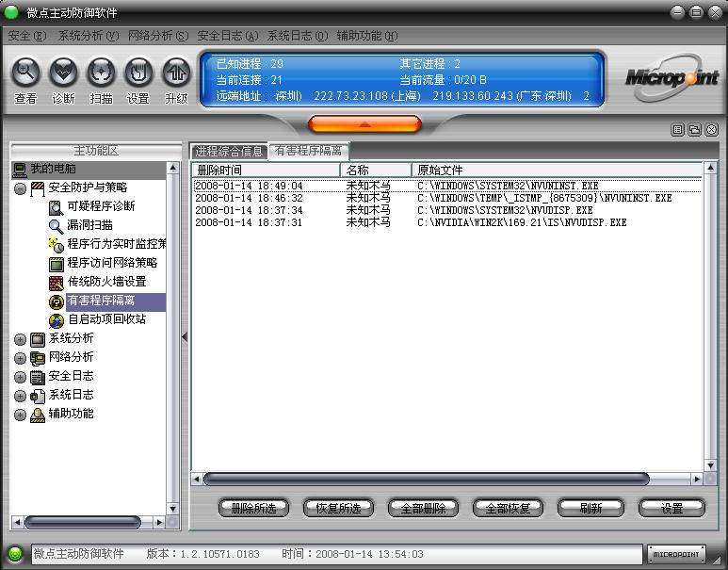The image size is (728, 570).
Task: Open the 网络分析(S) menu
Action: 158,36
